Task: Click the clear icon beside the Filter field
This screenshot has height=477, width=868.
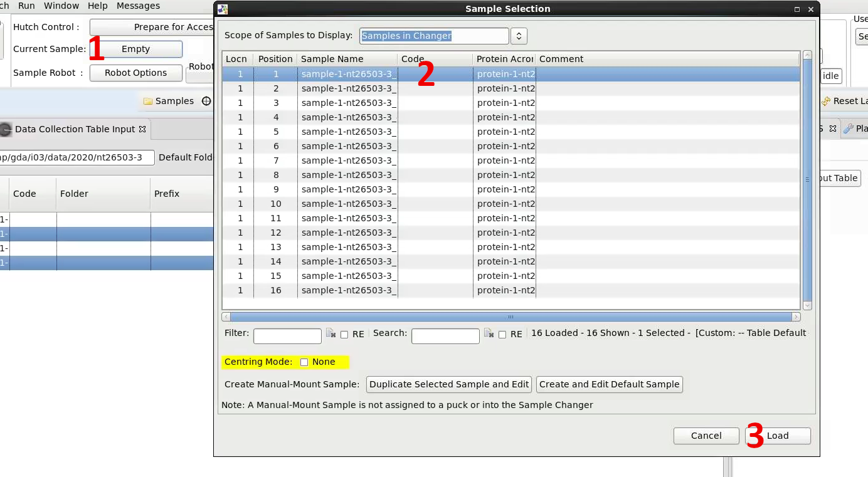Action: [x=331, y=333]
